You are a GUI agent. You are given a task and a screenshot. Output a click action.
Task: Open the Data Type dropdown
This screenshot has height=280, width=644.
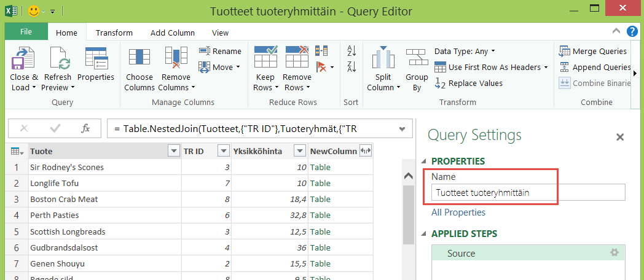465,51
